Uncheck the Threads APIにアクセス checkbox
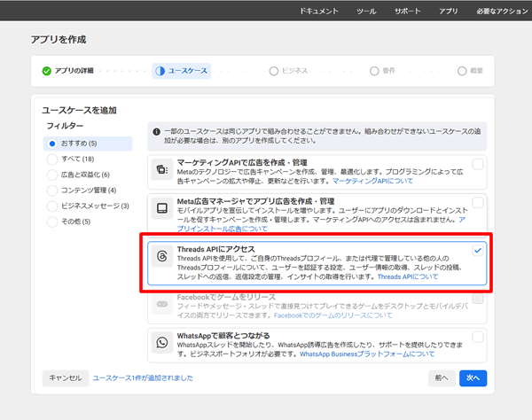The width and height of the screenshot is (532, 420). tap(478, 251)
